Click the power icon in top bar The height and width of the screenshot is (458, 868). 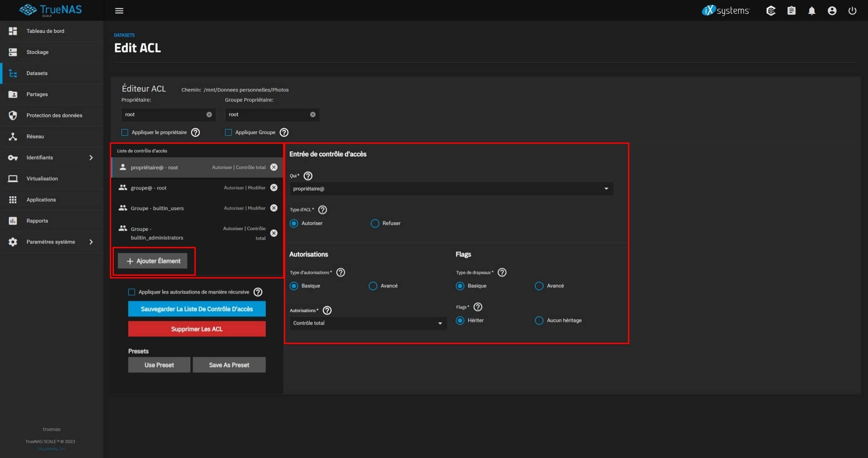point(852,11)
